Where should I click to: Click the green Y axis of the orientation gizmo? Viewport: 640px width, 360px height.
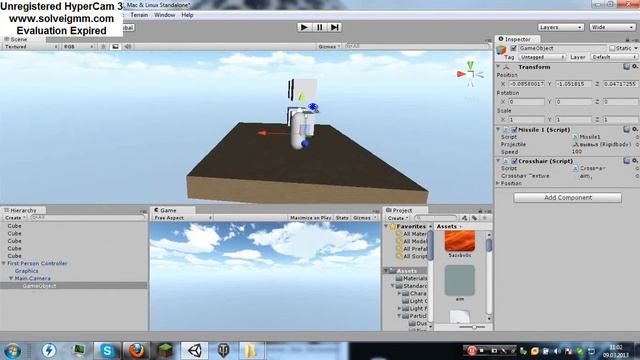click(x=470, y=65)
